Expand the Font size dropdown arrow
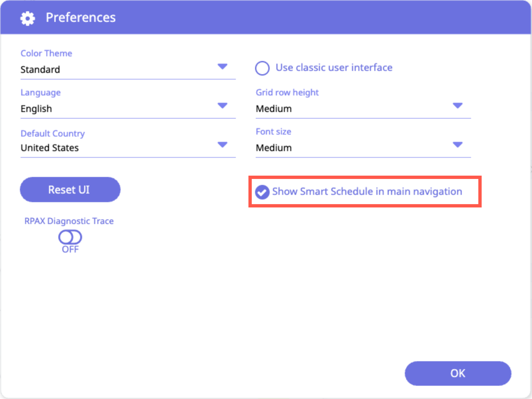 click(x=457, y=145)
